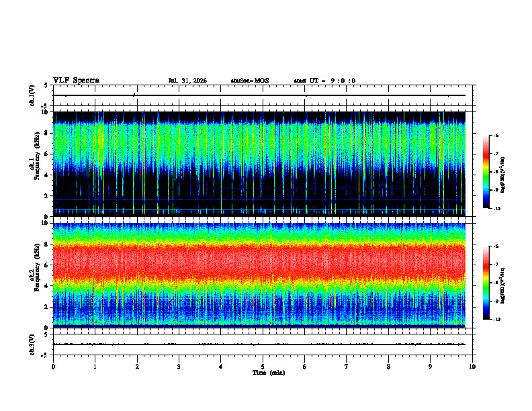This screenshot has height=411, width=532.
Task: Click time axis tick label '4'
Action: tap(221, 367)
